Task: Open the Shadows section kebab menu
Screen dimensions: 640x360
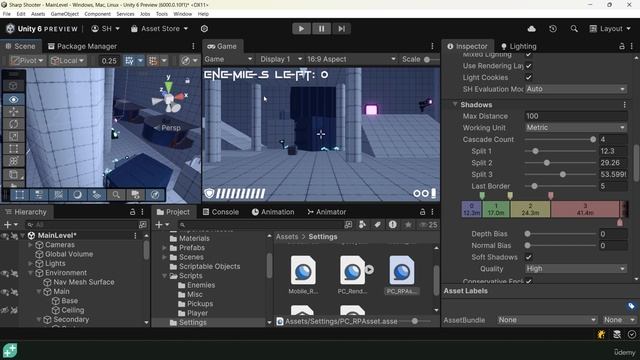Action: (624, 105)
